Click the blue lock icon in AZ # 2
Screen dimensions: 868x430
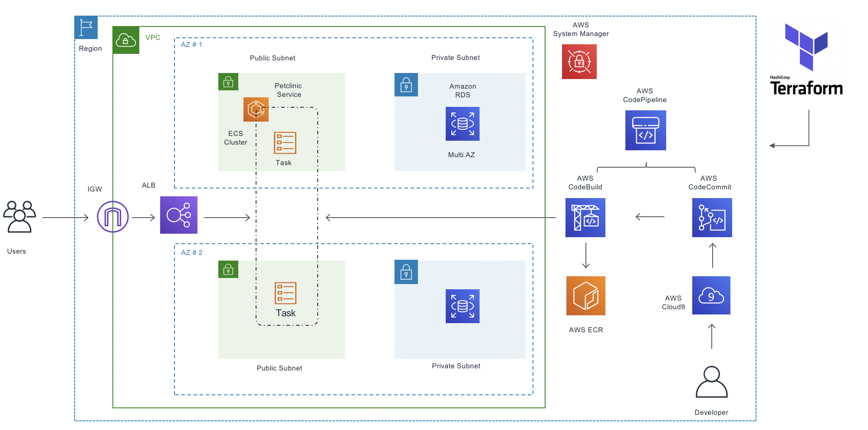[x=406, y=272]
